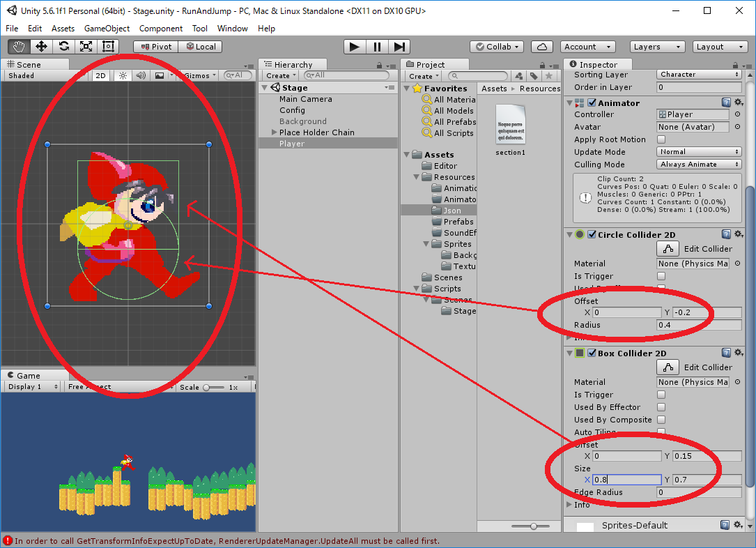This screenshot has width=756, height=548.
Task: Lock the Hierarchy panel
Action: pos(380,65)
